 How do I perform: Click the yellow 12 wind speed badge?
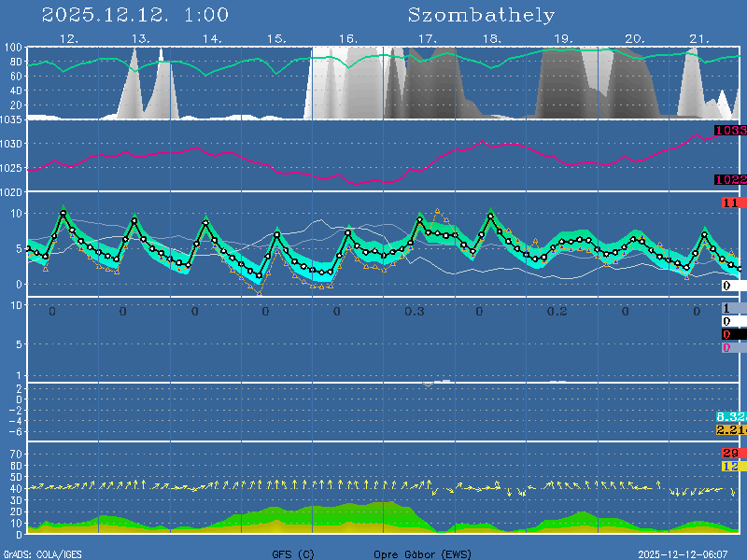pyautogui.click(x=730, y=466)
